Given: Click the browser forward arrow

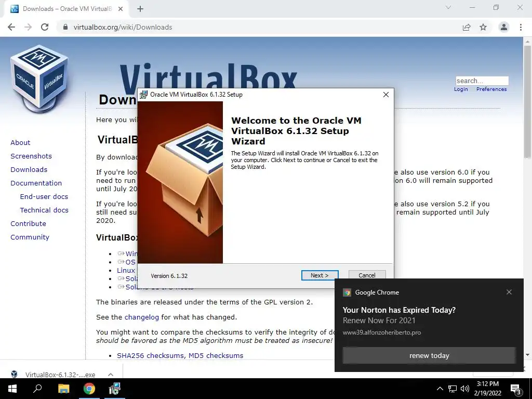Looking at the screenshot, I should pos(28,27).
